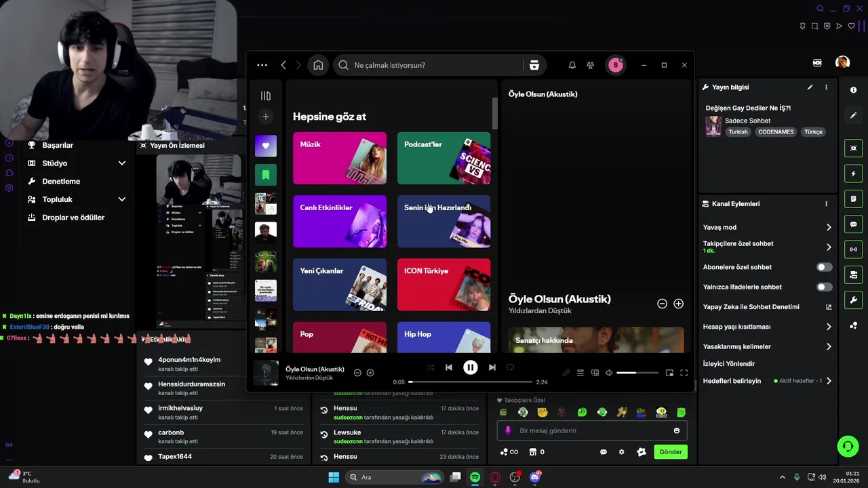Open Denetleme in left menu

[x=61, y=182]
